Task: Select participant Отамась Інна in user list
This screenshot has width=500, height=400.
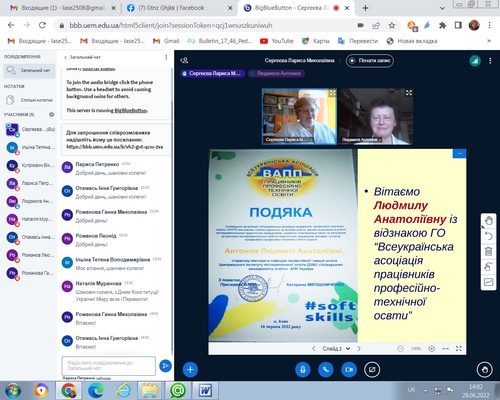Action: pos(30,237)
